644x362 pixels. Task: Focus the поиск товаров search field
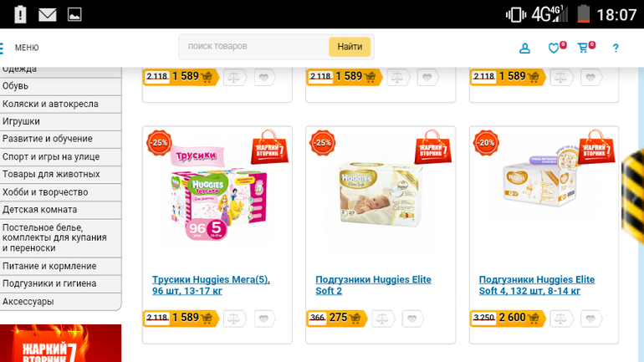(x=253, y=47)
